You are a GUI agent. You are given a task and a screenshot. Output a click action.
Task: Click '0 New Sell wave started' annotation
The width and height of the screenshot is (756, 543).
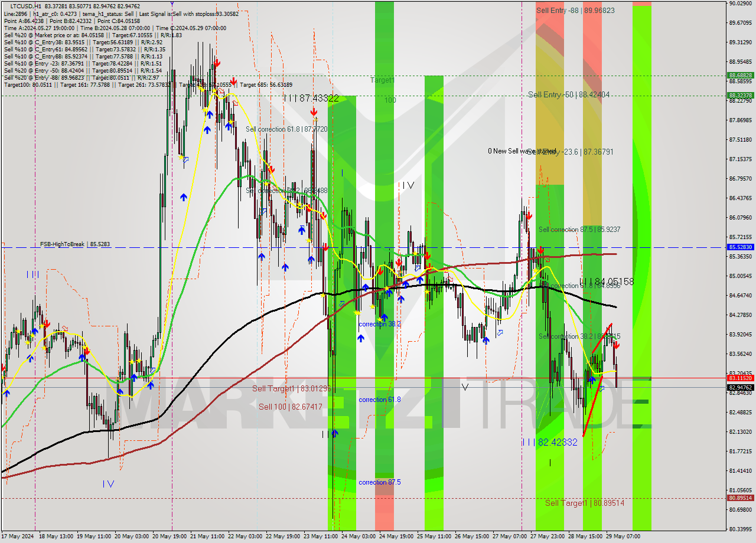point(522,151)
